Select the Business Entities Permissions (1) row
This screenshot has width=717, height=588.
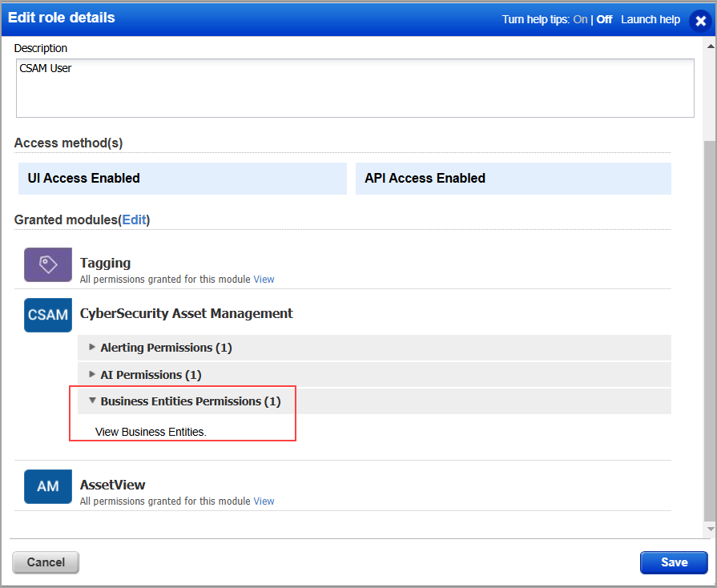[x=374, y=401]
